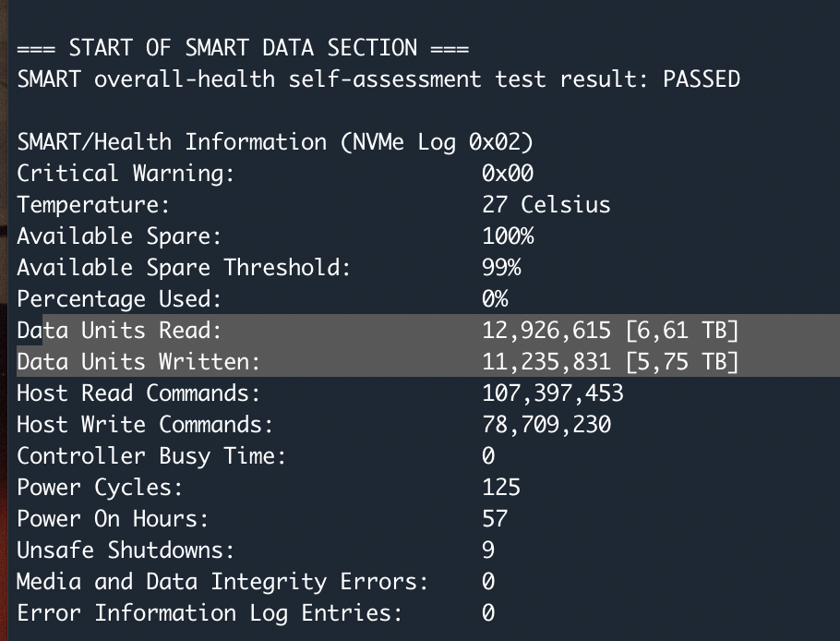Click the Available Spare Threshold 99% value

[501, 268]
